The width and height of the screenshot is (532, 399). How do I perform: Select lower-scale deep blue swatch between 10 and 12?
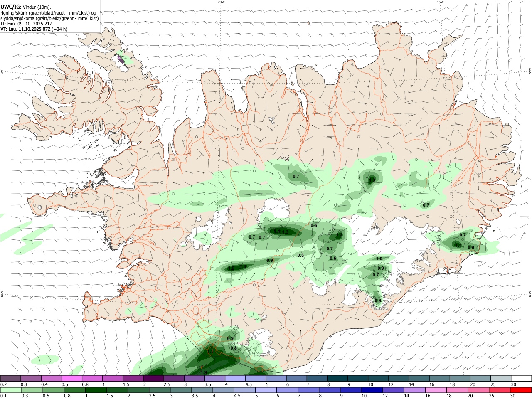pyautogui.click(x=372, y=390)
